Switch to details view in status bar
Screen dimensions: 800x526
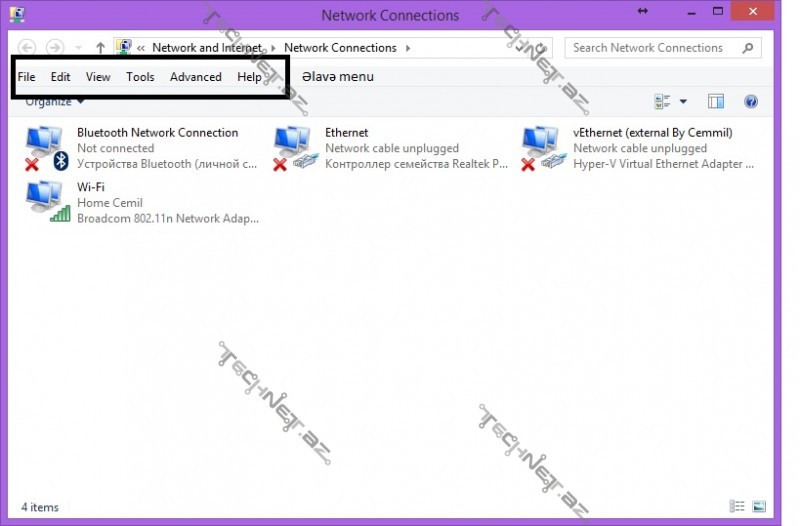[737, 506]
